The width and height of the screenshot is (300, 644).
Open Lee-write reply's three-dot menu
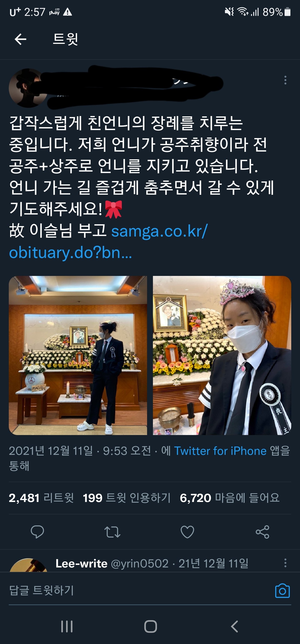click(x=285, y=563)
